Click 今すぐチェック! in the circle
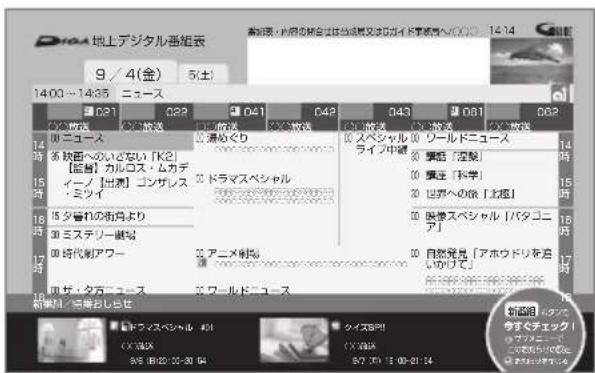Image resolution: width=595 pixels, height=373 pixels. 538,326
